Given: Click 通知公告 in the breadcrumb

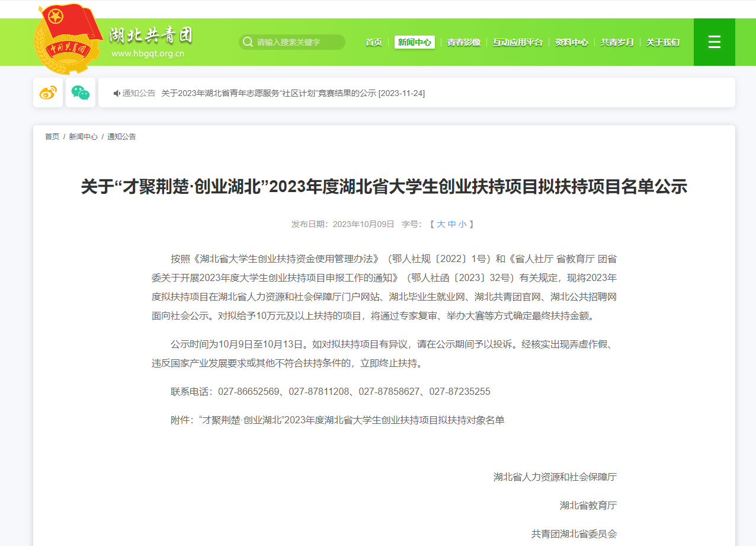Looking at the screenshot, I should tap(121, 136).
